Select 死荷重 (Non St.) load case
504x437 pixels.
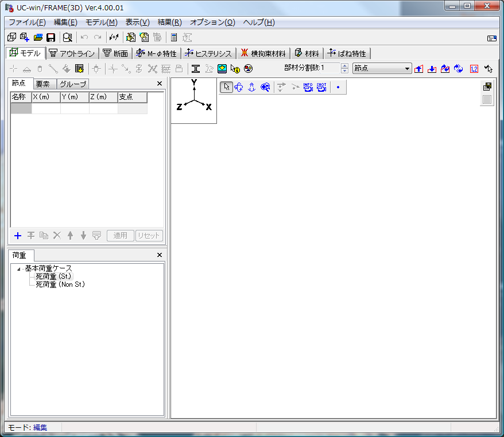[x=60, y=284]
